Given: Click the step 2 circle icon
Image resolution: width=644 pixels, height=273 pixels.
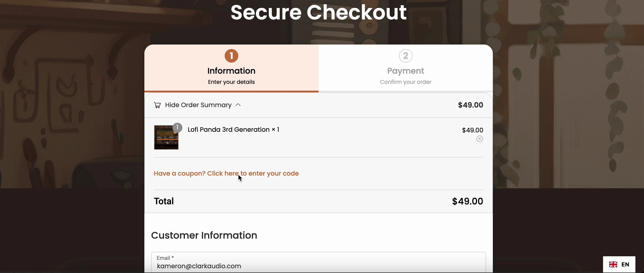Looking at the screenshot, I should click(405, 56).
